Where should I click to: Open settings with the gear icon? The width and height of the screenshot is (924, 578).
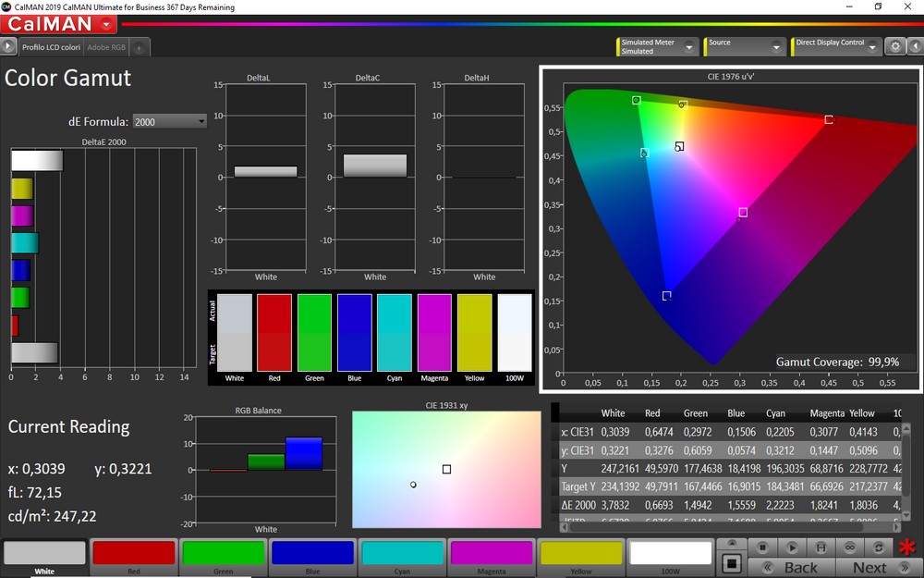pos(894,46)
